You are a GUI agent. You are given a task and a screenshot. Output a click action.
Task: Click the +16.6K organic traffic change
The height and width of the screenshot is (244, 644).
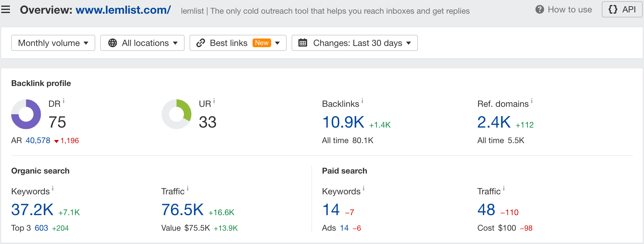click(x=221, y=212)
